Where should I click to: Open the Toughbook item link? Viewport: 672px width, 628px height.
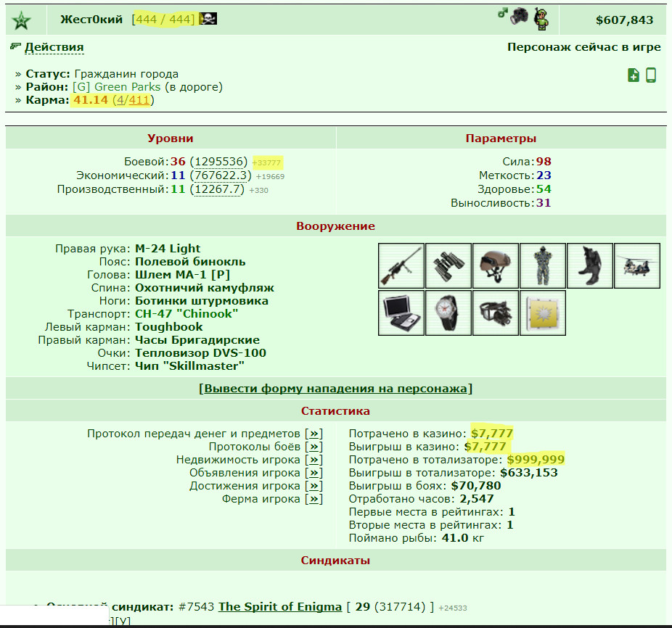[x=169, y=327]
